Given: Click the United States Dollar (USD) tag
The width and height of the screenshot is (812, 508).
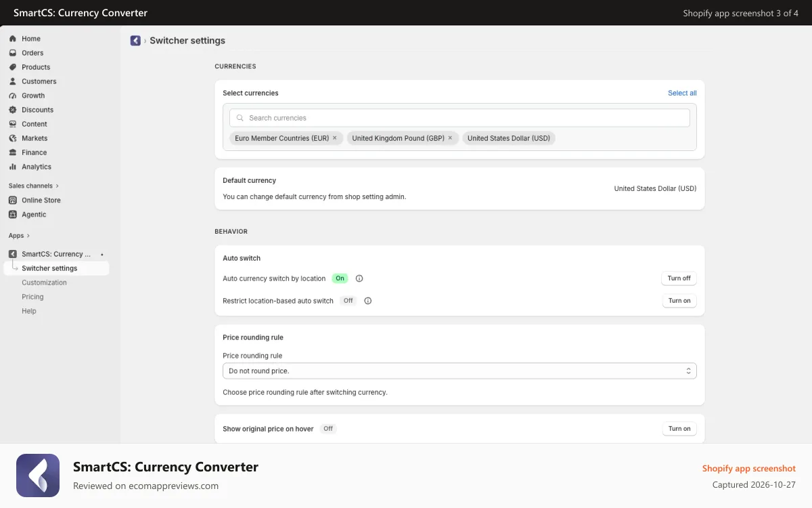Looking at the screenshot, I should click(x=509, y=138).
